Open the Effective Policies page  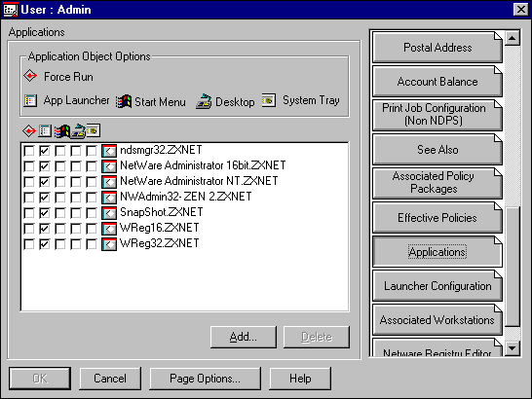(x=437, y=218)
